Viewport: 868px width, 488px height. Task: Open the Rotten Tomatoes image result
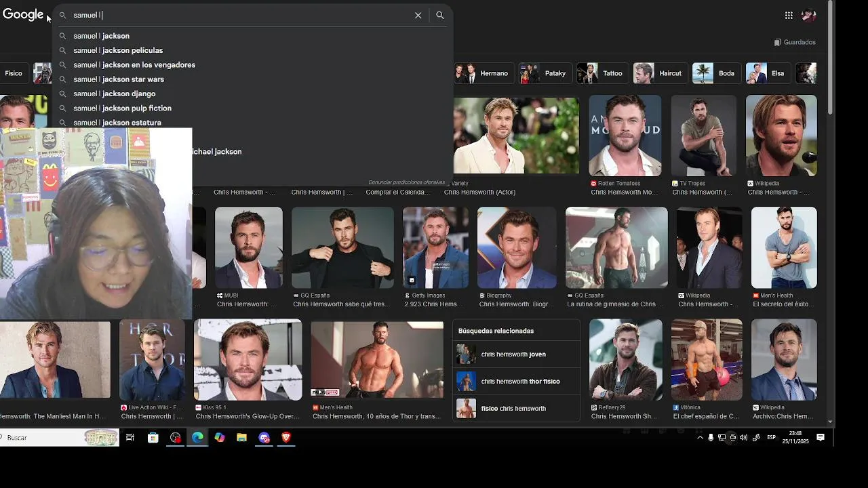(x=625, y=136)
